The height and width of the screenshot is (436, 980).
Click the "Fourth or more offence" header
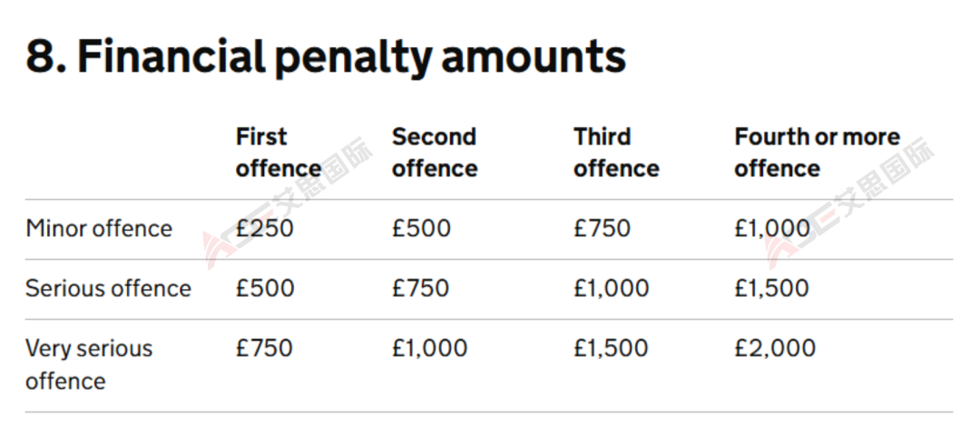point(817,153)
